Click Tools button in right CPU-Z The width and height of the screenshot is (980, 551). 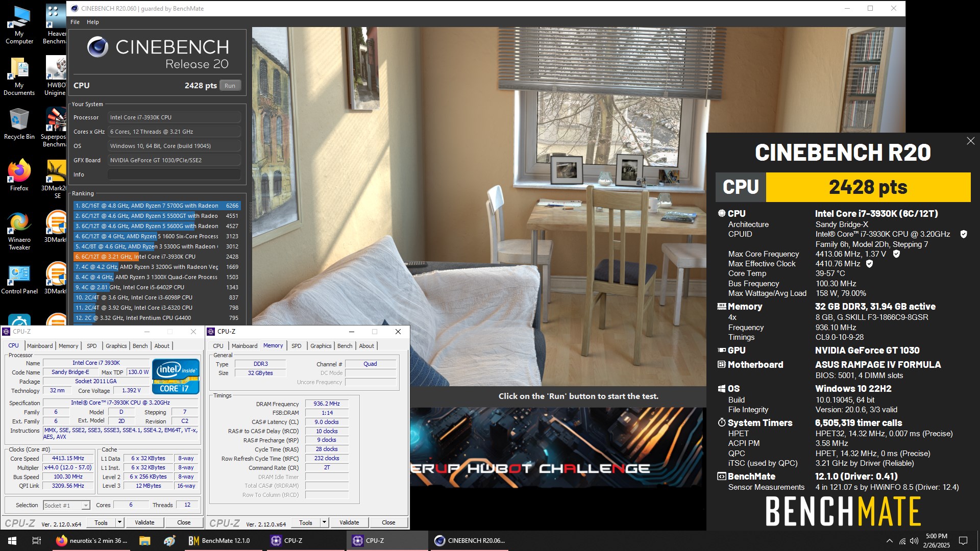click(306, 523)
